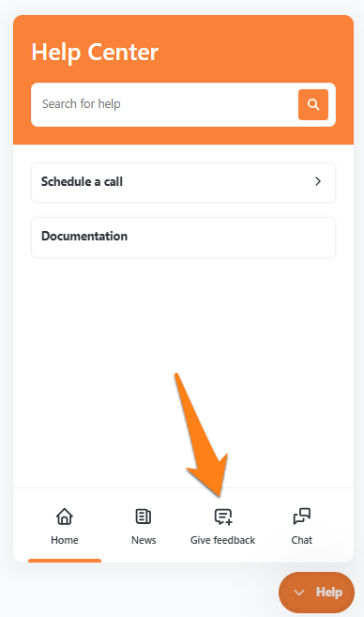Click the orange active indicator under Home
This screenshot has width=364, height=617.
coord(65,561)
